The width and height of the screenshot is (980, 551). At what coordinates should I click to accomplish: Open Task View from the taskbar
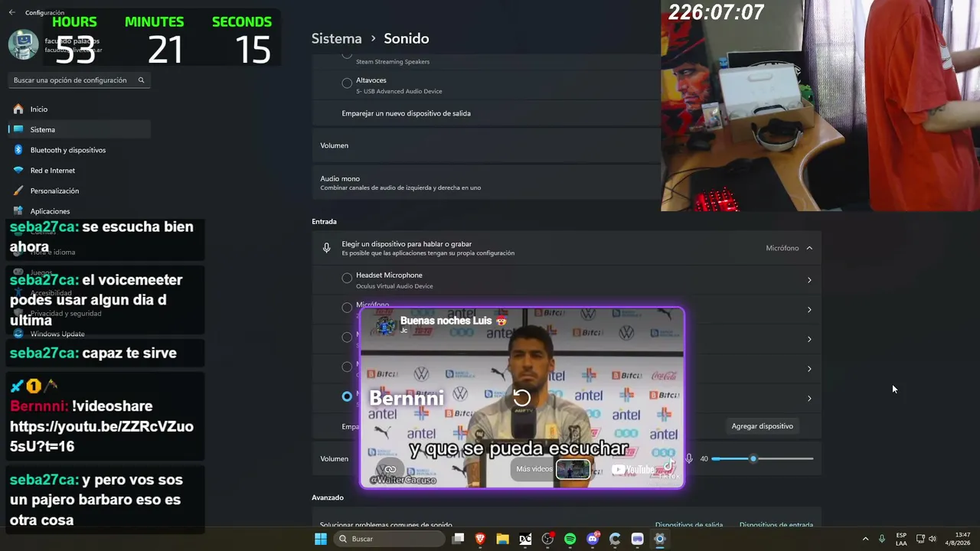click(458, 539)
